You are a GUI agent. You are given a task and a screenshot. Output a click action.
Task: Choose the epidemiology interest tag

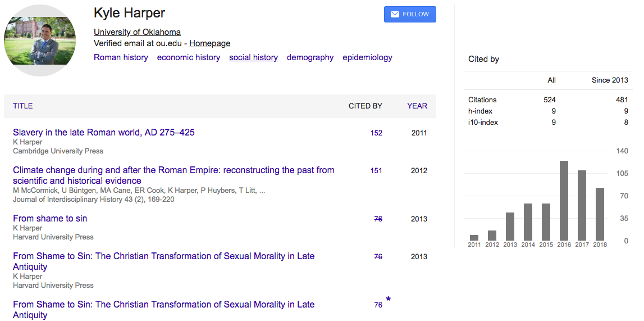[x=367, y=57]
